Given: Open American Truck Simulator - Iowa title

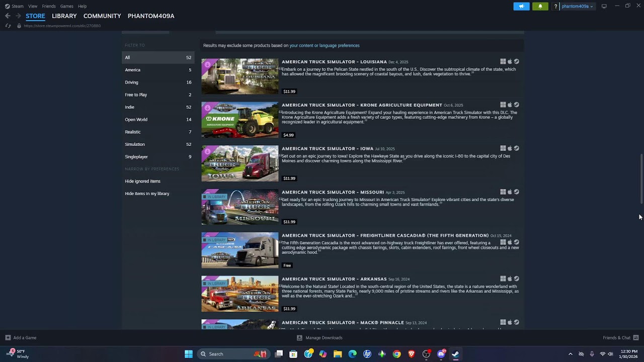Looking at the screenshot, I should coord(328,149).
